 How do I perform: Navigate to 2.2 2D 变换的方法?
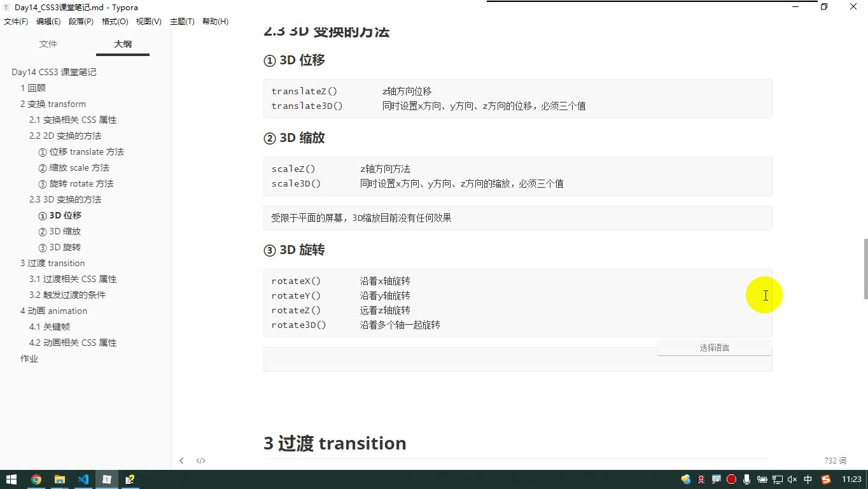pyautogui.click(x=65, y=136)
